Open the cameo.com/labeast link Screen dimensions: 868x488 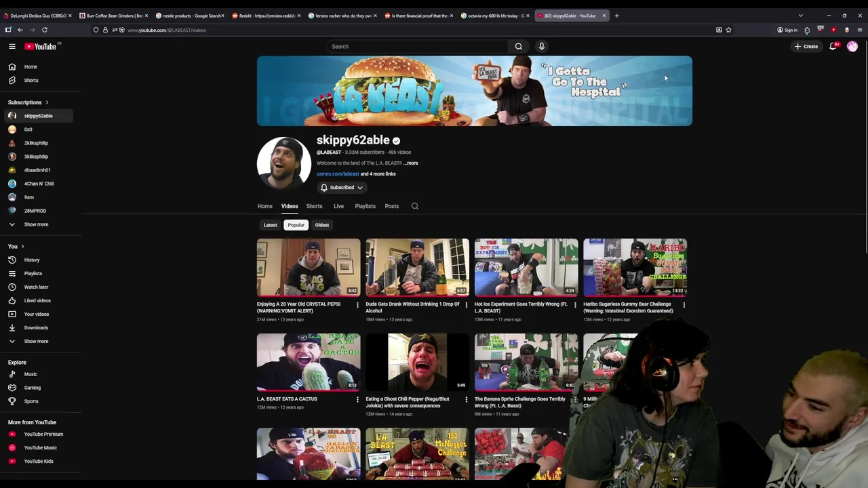pos(338,174)
